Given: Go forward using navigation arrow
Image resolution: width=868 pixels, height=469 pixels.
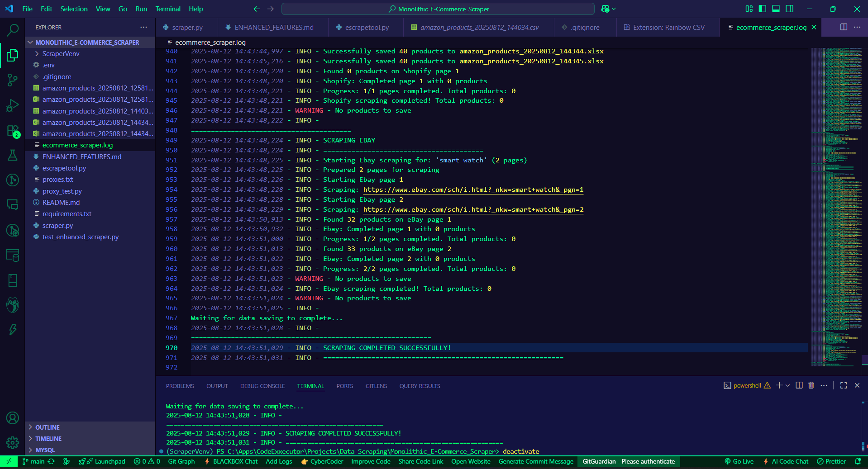Looking at the screenshot, I should pos(271,9).
